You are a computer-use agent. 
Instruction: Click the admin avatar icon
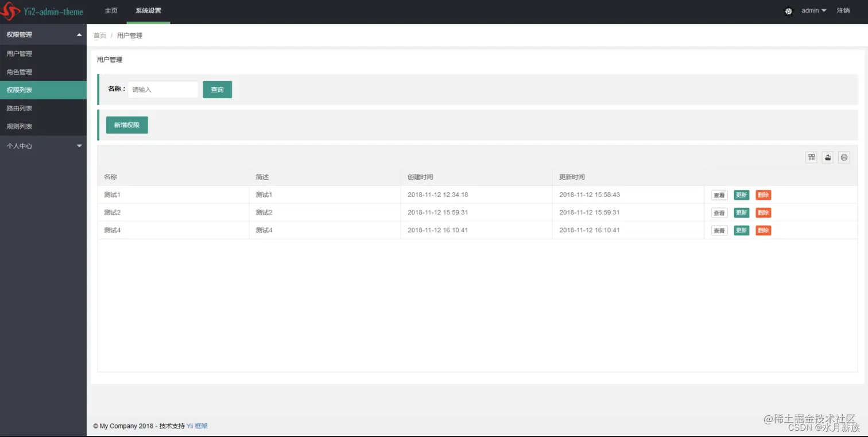pyautogui.click(x=789, y=11)
